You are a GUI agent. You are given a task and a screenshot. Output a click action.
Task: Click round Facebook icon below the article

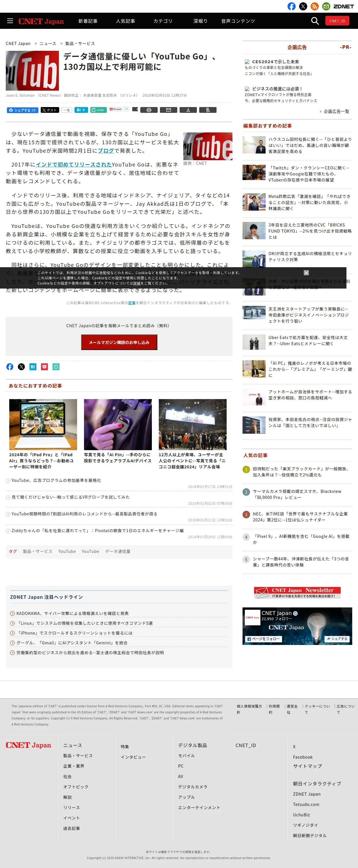pyautogui.click(x=10, y=366)
